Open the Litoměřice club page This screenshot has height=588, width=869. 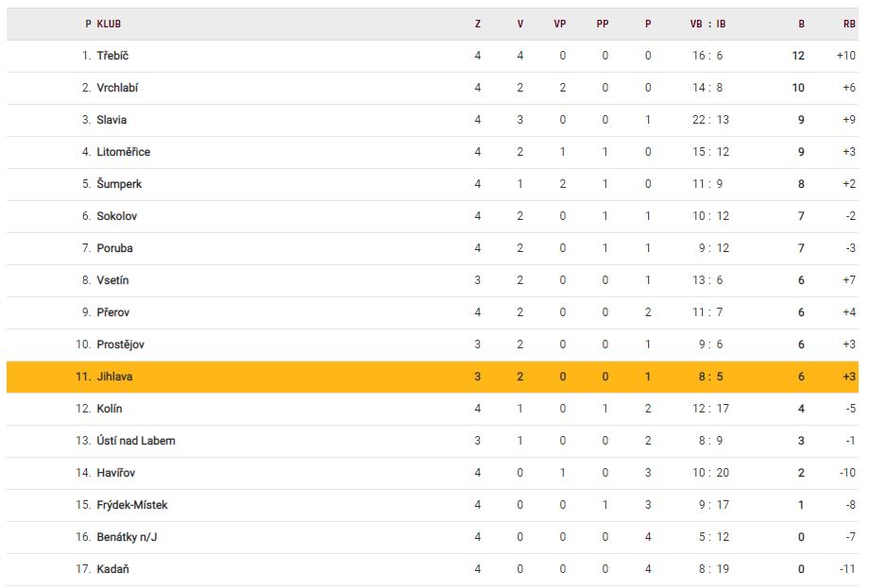[x=123, y=152]
